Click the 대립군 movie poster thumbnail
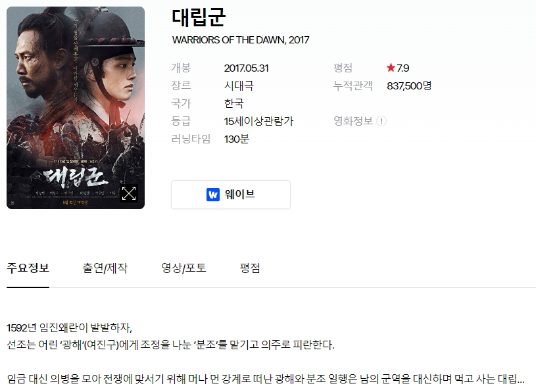 (76, 108)
